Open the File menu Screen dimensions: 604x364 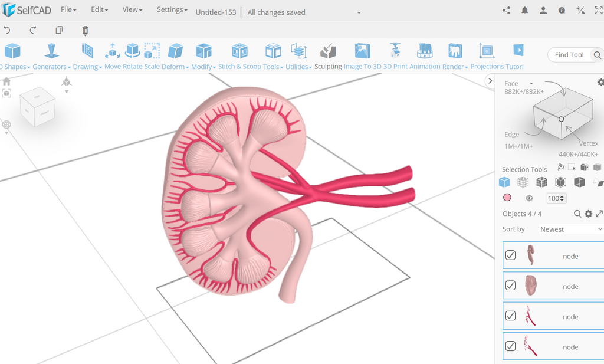click(67, 9)
